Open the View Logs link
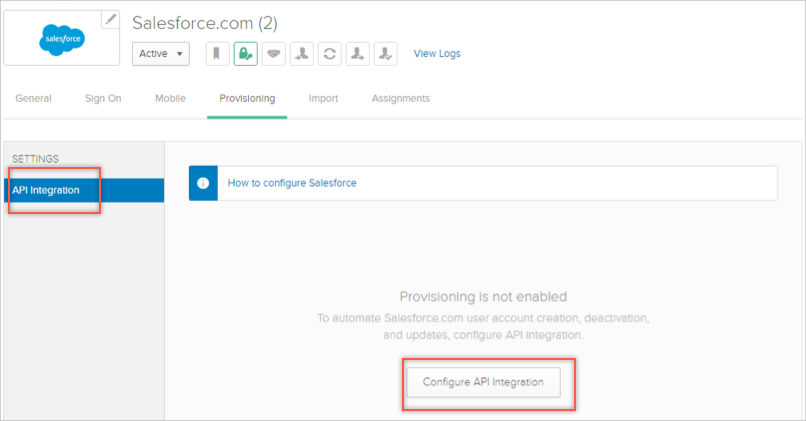 tap(437, 54)
